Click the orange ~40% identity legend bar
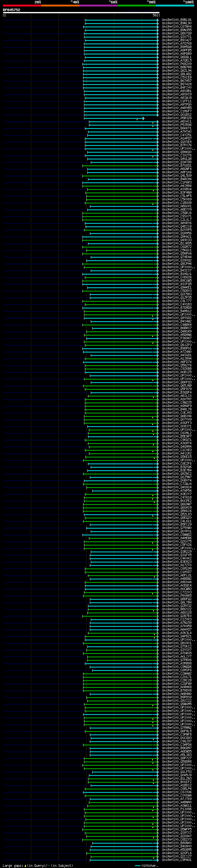Screen dimensions: 197x868 pos(60,6)
